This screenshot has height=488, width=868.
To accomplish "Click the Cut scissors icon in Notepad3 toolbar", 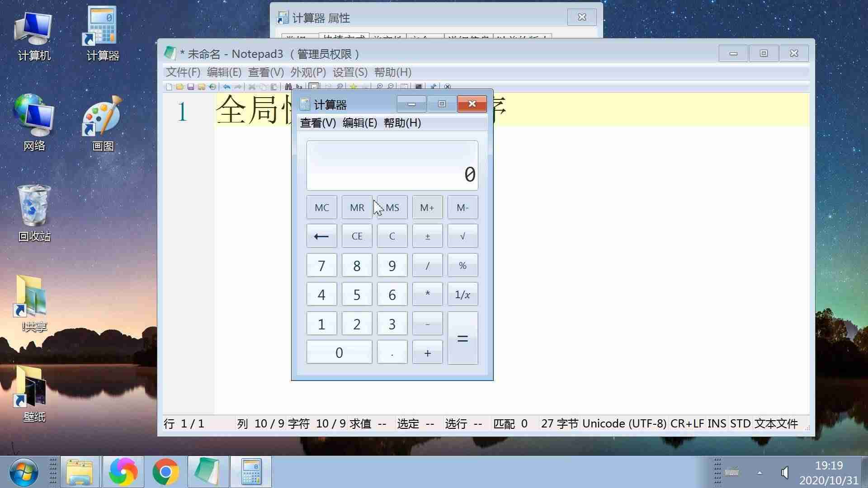I will (x=252, y=87).
